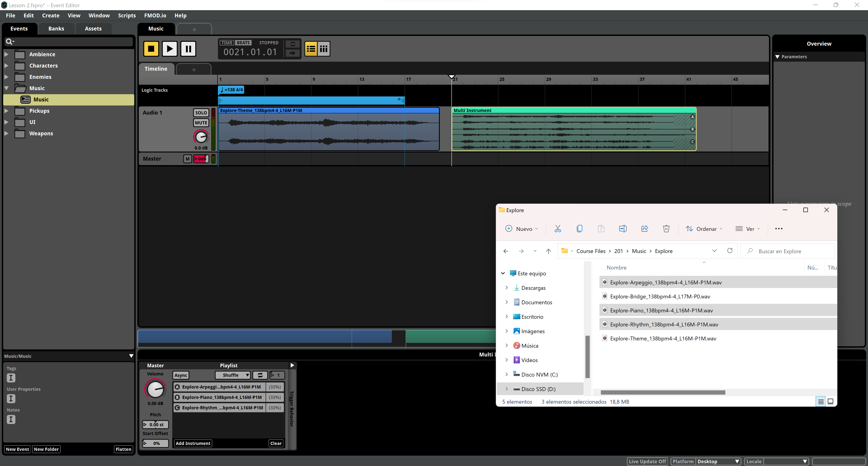The width and height of the screenshot is (868, 466).
Task: Refresh the Explore folder view
Action: click(730, 251)
